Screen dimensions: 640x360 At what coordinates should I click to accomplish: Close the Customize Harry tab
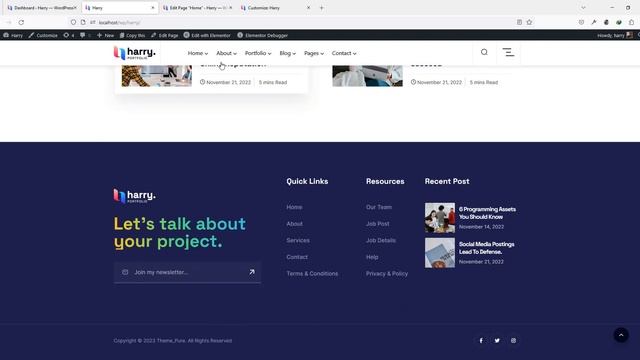[308, 8]
